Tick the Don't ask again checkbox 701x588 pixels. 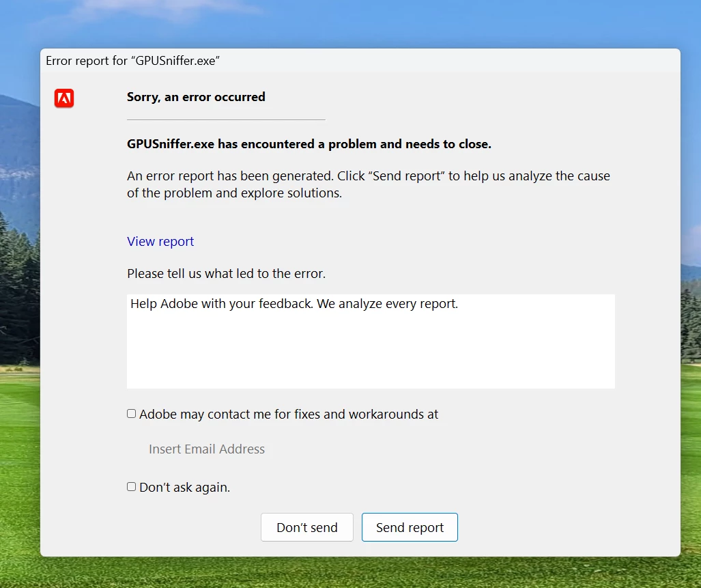(x=132, y=486)
